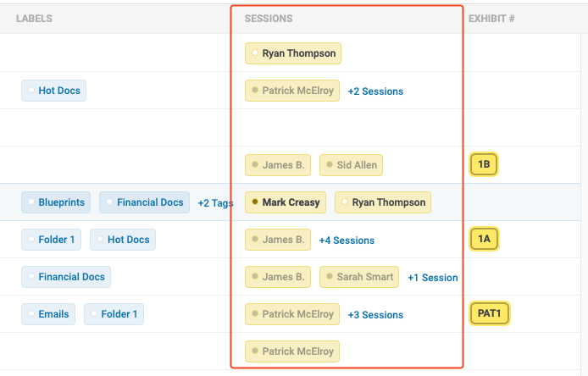Click the 1A exhibit badge
The width and height of the screenshot is (588, 376).
(x=484, y=239)
